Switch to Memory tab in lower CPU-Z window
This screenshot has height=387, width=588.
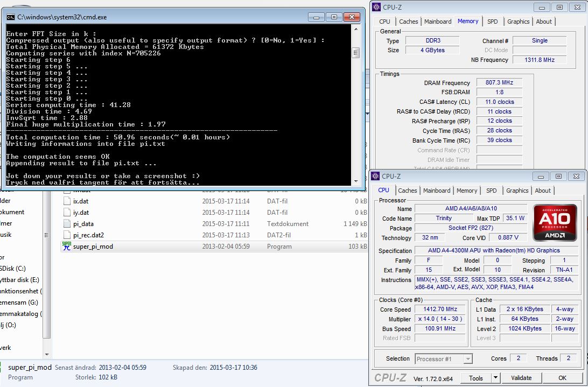467,191
